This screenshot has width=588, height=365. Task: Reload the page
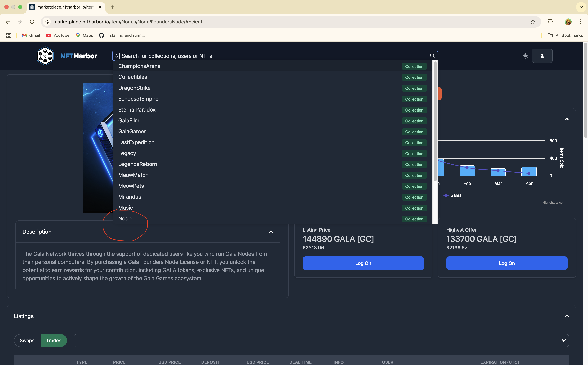(32, 22)
